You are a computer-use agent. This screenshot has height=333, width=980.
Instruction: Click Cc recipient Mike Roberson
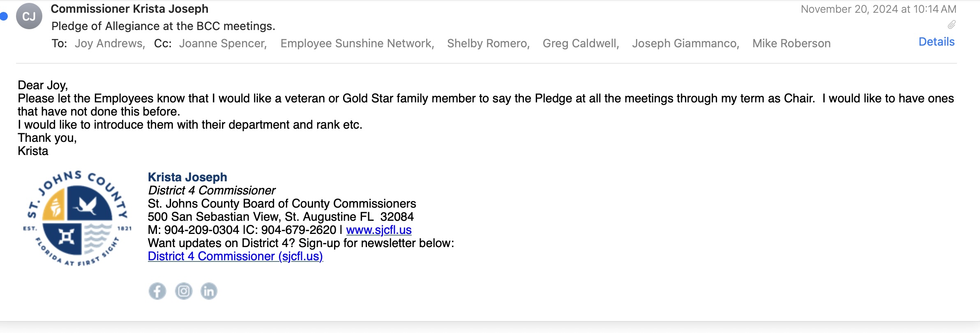tap(791, 44)
